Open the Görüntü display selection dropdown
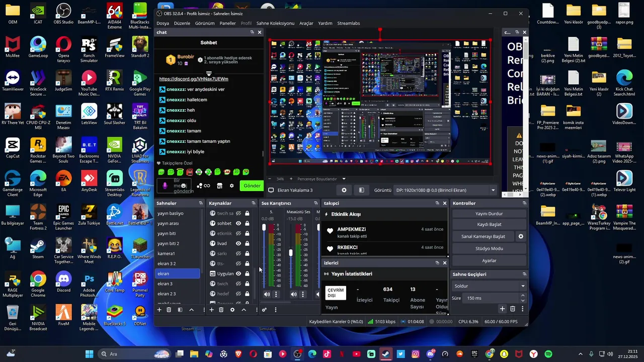 446,190
